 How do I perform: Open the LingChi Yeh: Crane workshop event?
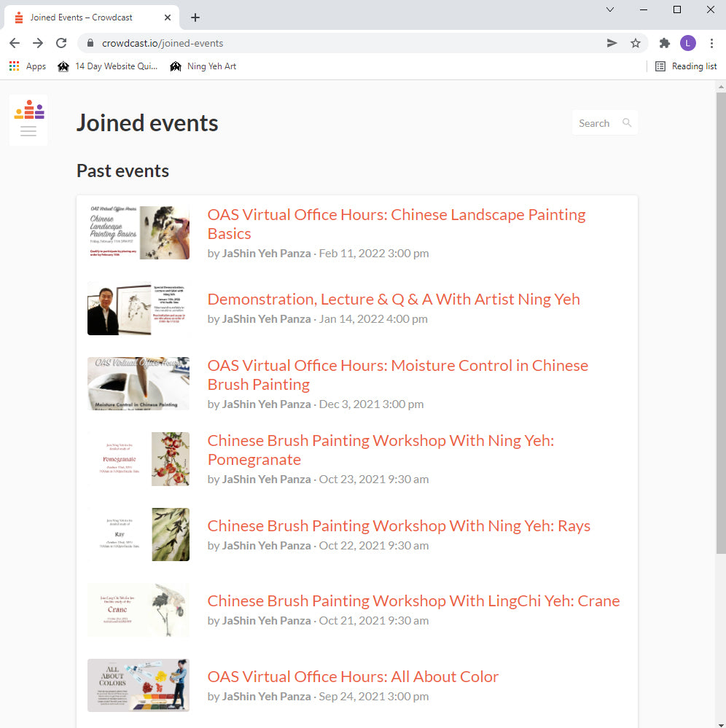click(413, 600)
